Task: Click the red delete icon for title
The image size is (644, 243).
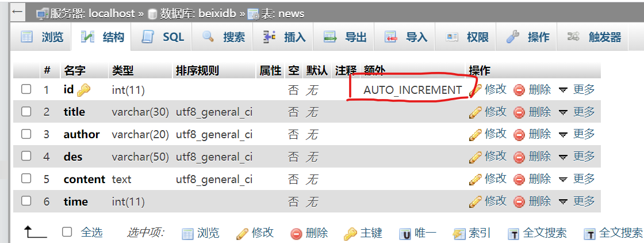Action: click(520, 112)
